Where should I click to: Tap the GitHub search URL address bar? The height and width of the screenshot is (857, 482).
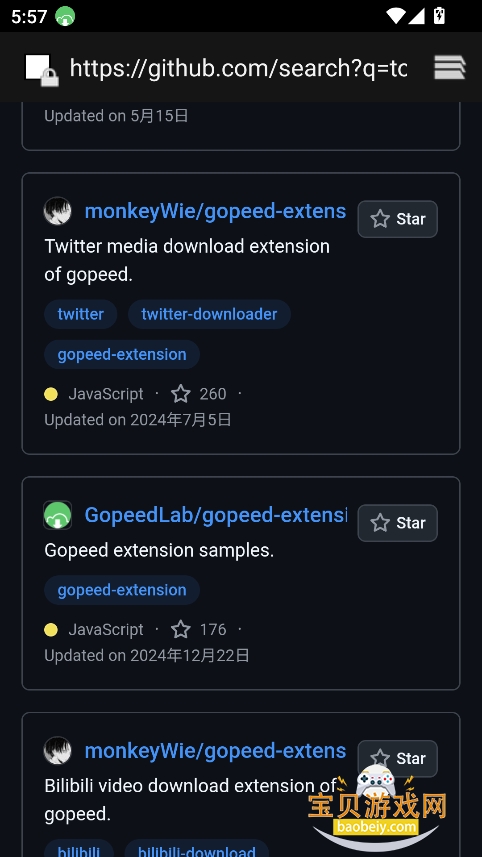pos(238,68)
